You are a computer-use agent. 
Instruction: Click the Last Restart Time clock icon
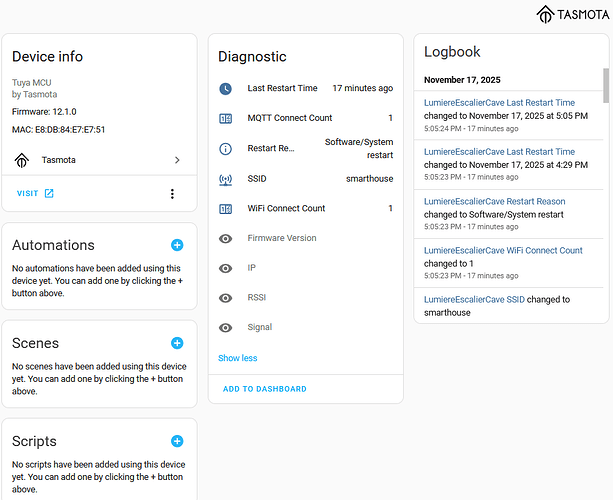tap(226, 89)
